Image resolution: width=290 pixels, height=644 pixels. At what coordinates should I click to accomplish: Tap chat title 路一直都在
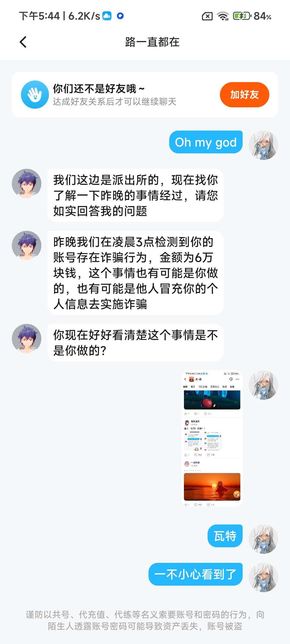pos(152,42)
